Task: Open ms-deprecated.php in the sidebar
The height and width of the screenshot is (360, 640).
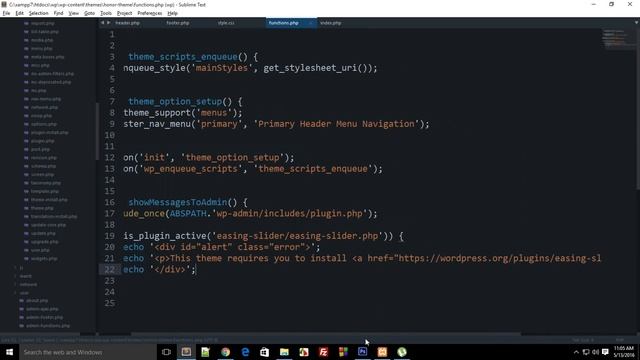Action: tap(51, 82)
